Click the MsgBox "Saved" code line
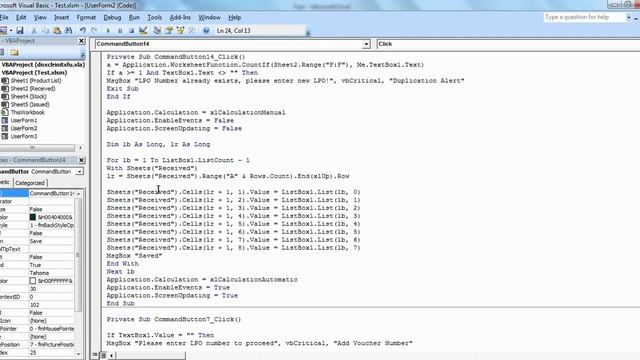Screen dimensions: 640x360 134,256
